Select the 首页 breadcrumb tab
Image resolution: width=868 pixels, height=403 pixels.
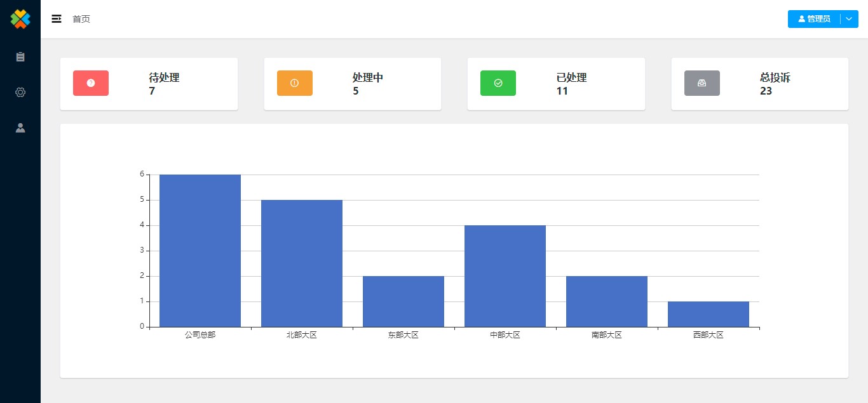[x=81, y=19]
